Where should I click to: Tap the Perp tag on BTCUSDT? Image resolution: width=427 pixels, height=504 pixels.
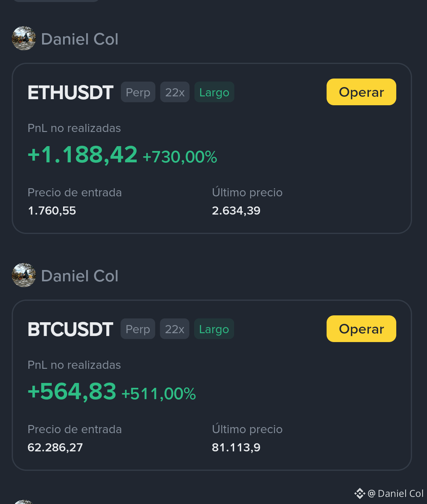(138, 329)
